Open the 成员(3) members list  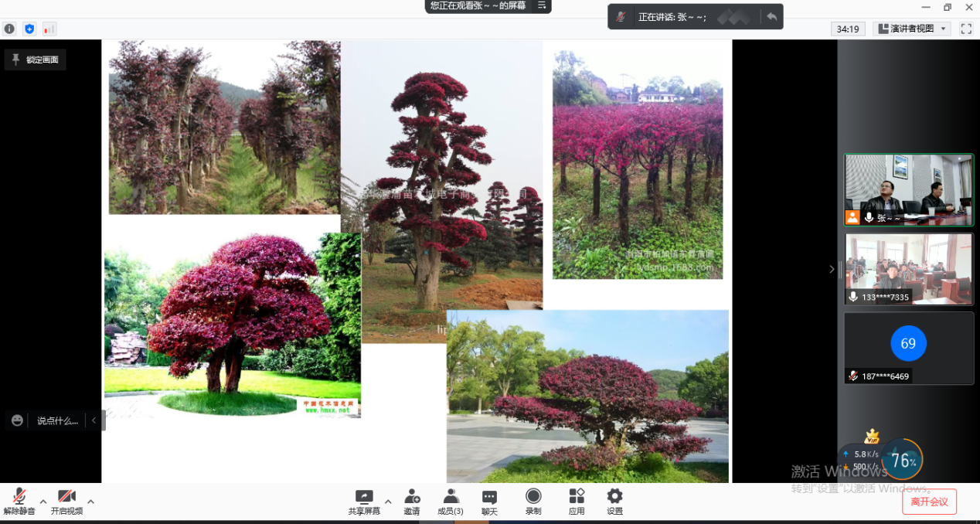[x=451, y=502]
